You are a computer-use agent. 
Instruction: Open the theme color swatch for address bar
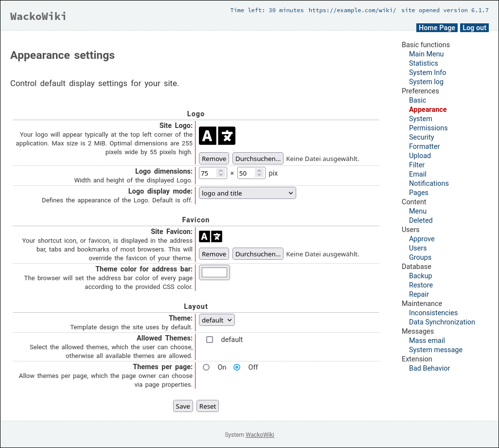214,272
